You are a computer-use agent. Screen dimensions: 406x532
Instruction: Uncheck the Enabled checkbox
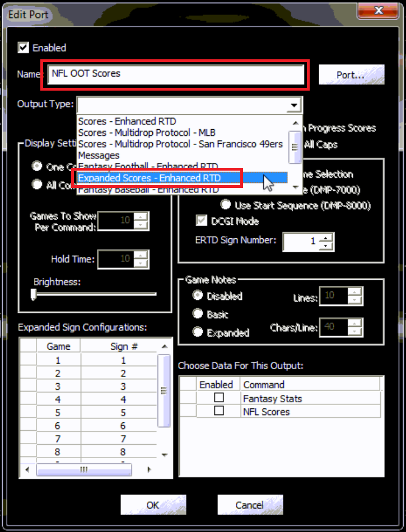coord(23,48)
